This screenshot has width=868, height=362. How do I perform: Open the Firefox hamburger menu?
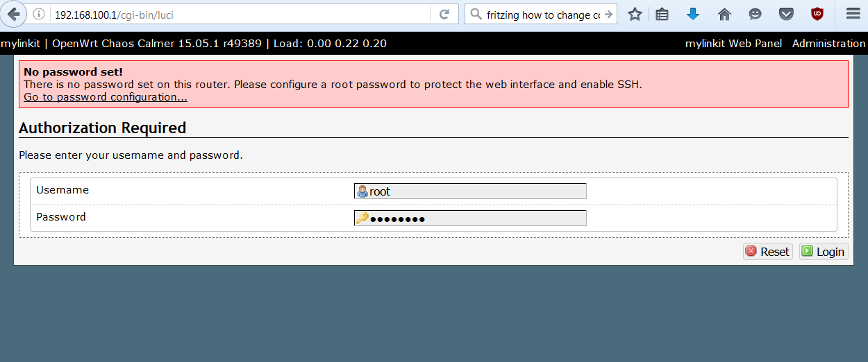[x=853, y=15]
